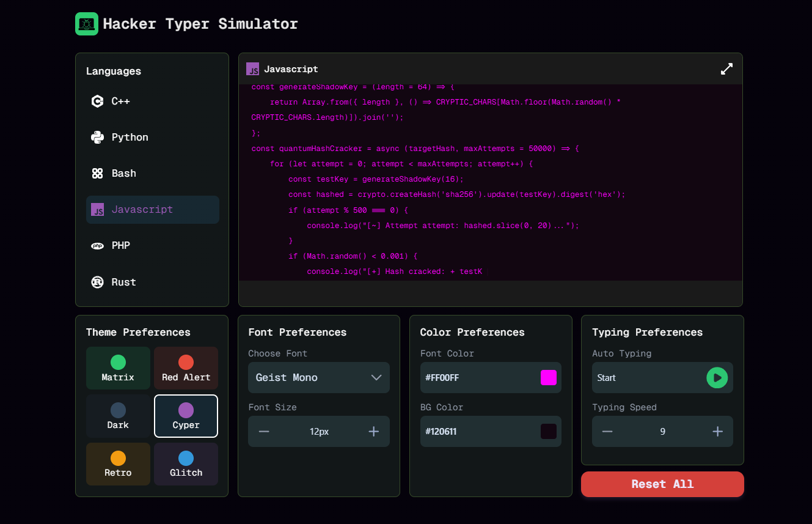Click the Languages heading
812x524 pixels.
(114, 71)
